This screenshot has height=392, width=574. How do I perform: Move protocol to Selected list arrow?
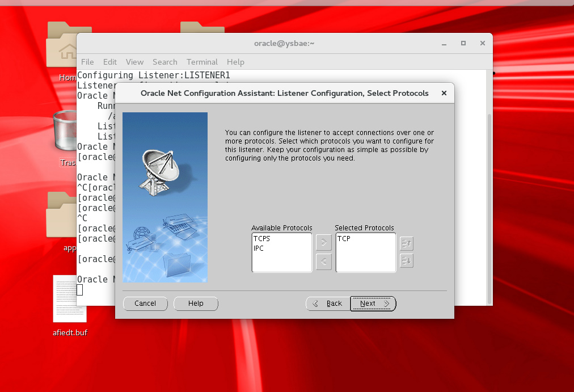[324, 242]
